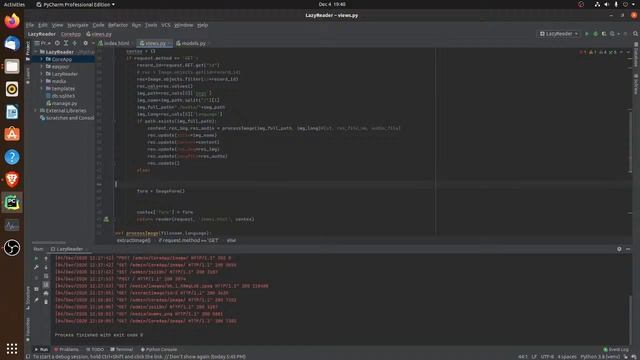Open Search Everywhere magnifier icon
The width and height of the screenshot is (640, 360).
pos(635,34)
